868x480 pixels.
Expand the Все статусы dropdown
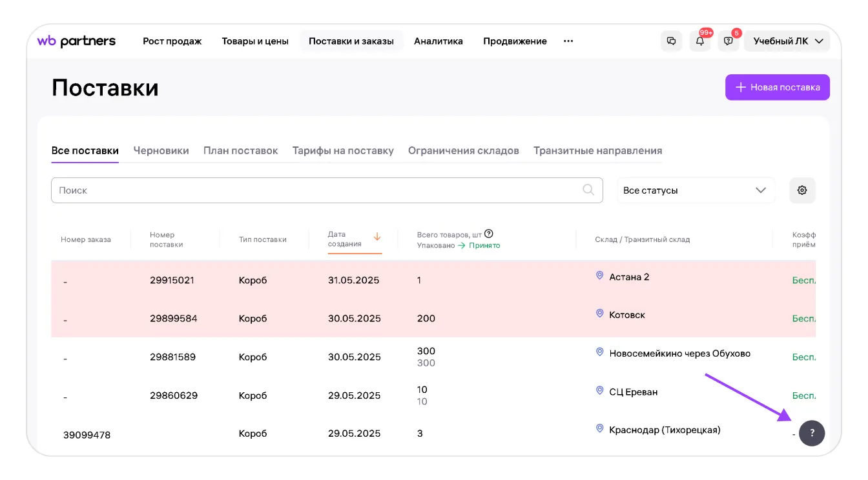pos(696,190)
